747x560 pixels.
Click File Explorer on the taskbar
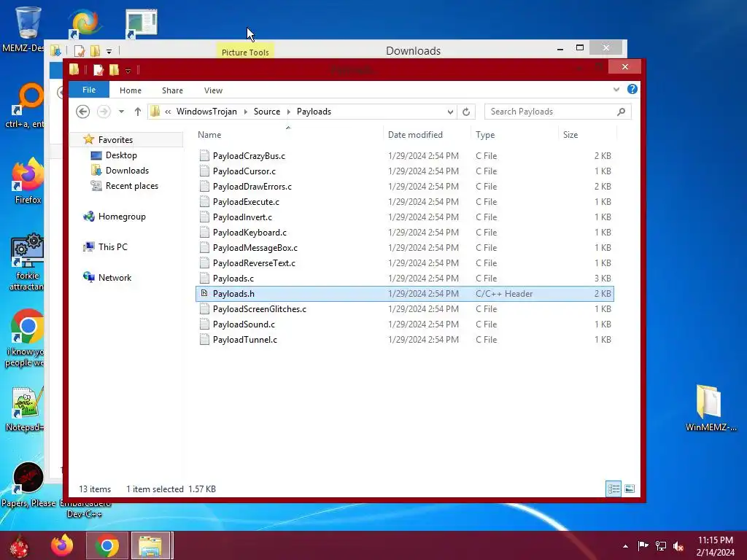coord(150,545)
